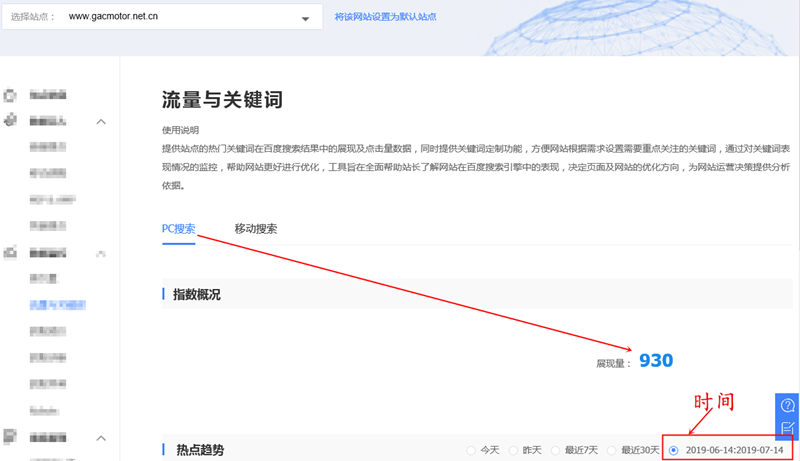
Task: Choose the 最近7天 time range
Action: tap(561, 450)
